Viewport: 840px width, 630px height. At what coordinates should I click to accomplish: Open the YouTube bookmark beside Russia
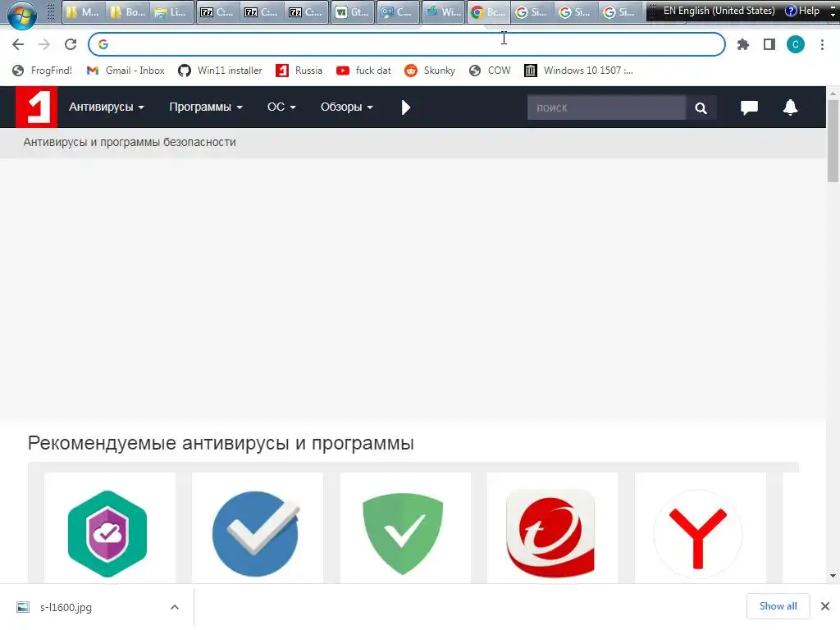click(363, 71)
